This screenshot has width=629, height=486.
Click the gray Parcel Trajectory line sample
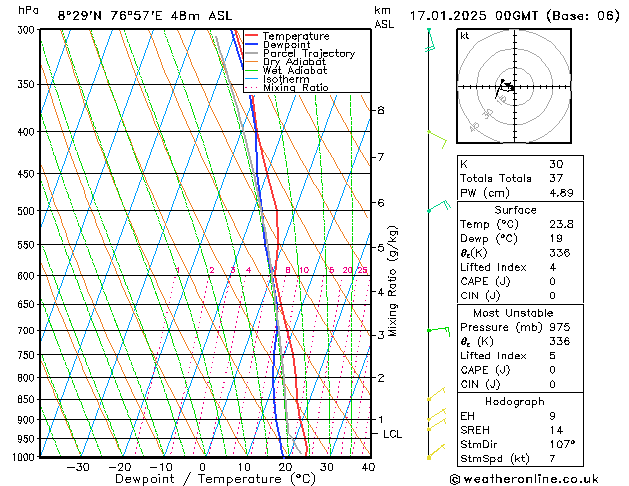pos(252,53)
